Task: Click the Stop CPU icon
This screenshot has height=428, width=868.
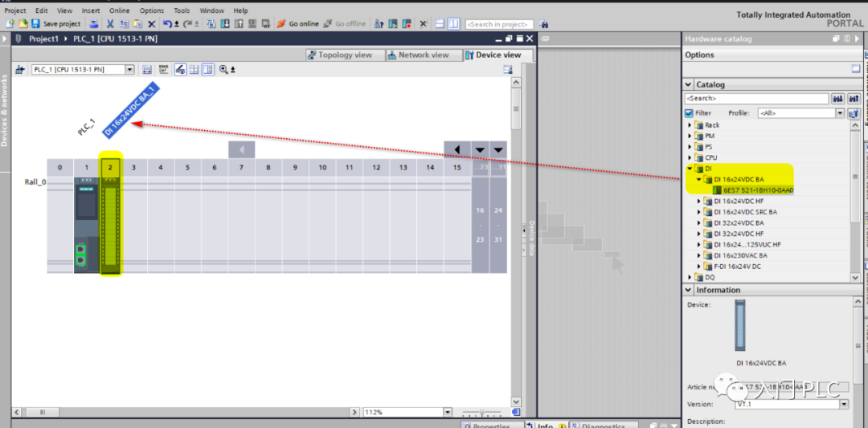Action: pyautogui.click(x=407, y=24)
